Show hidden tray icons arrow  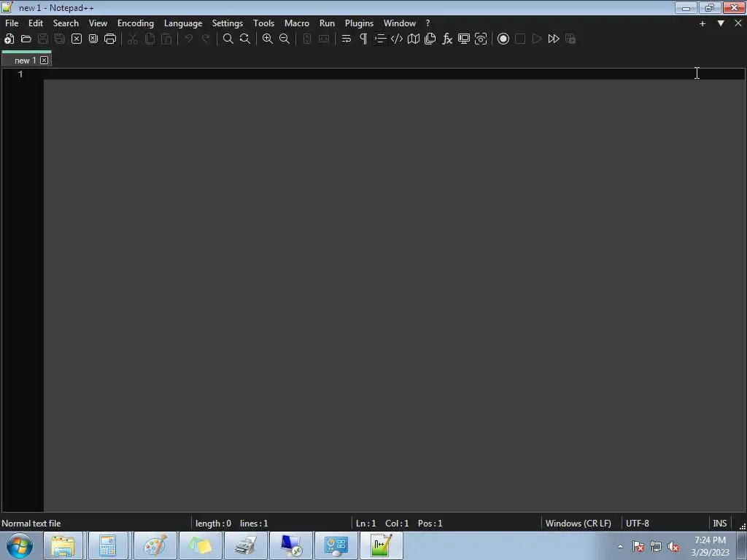pos(620,546)
